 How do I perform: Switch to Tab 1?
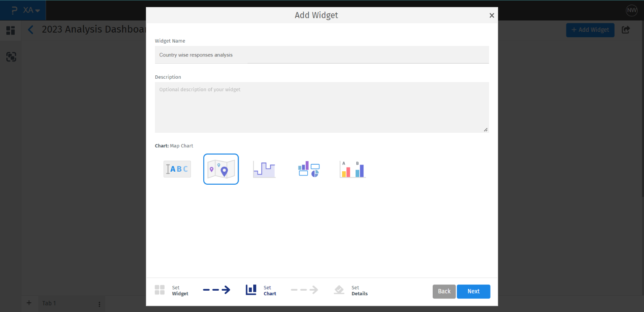coord(49,303)
